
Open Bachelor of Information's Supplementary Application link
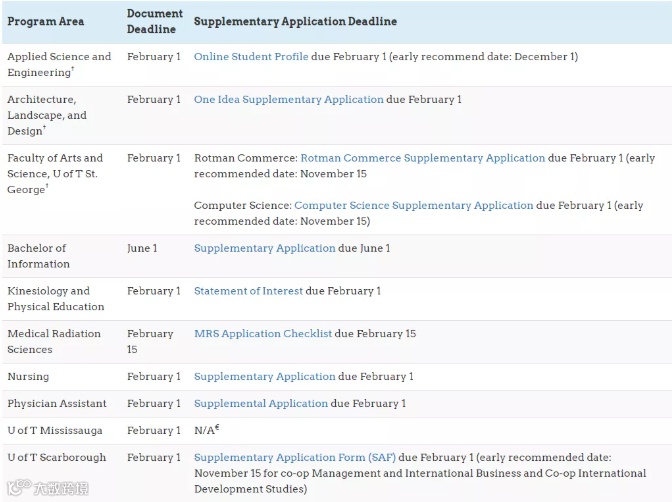click(265, 248)
